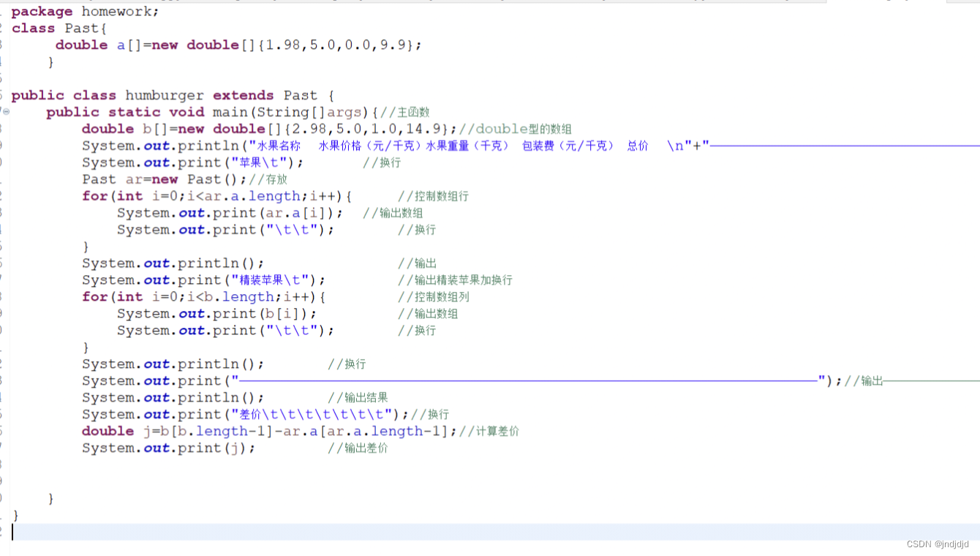Click the '//存放' comment

coord(268,180)
